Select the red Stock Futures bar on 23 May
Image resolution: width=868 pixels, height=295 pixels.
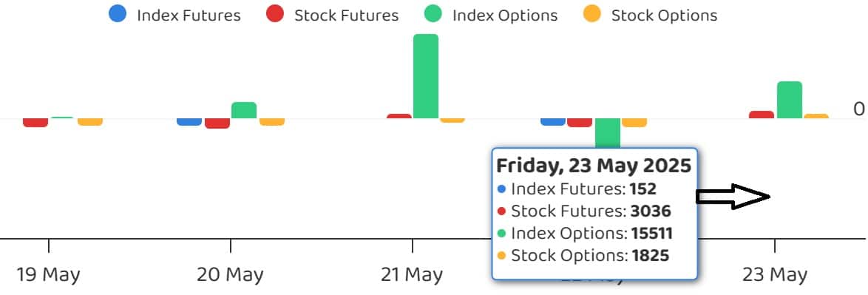[x=762, y=115]
